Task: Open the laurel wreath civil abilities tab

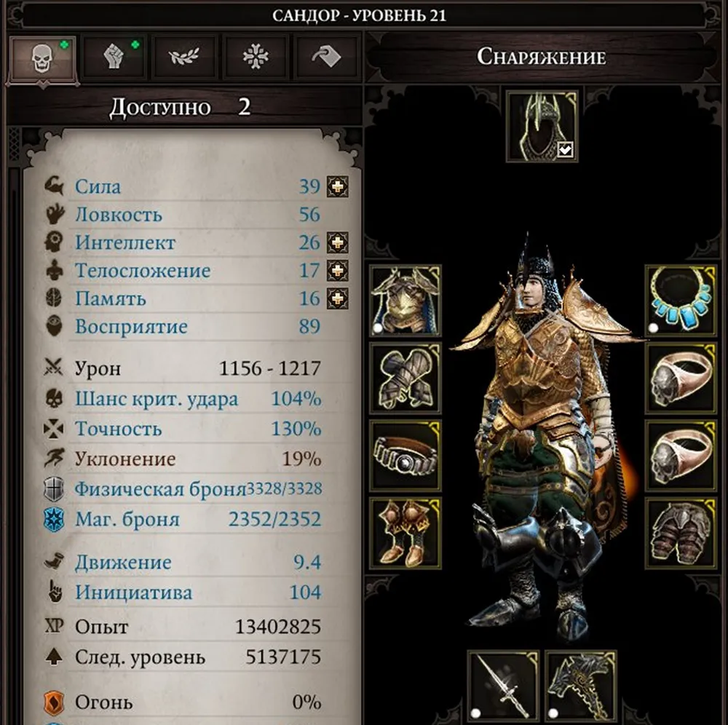Action: pyautogui.click(x=185, y=58)
